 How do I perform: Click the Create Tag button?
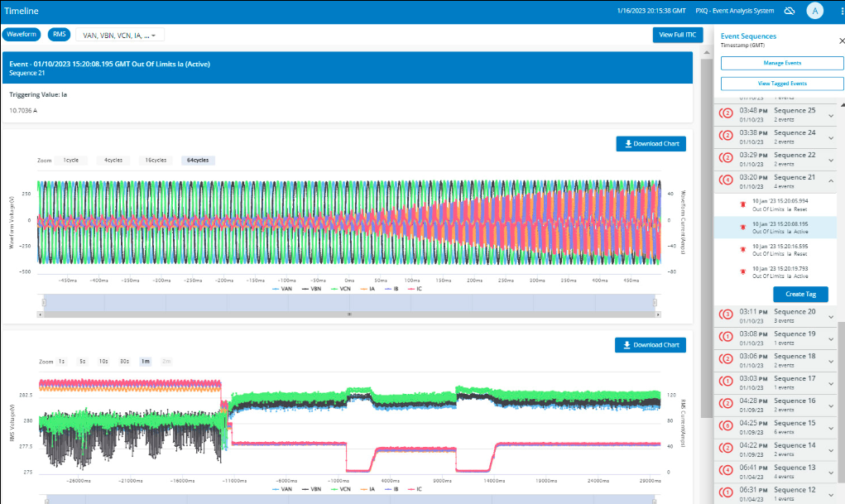tap(800, 294)
